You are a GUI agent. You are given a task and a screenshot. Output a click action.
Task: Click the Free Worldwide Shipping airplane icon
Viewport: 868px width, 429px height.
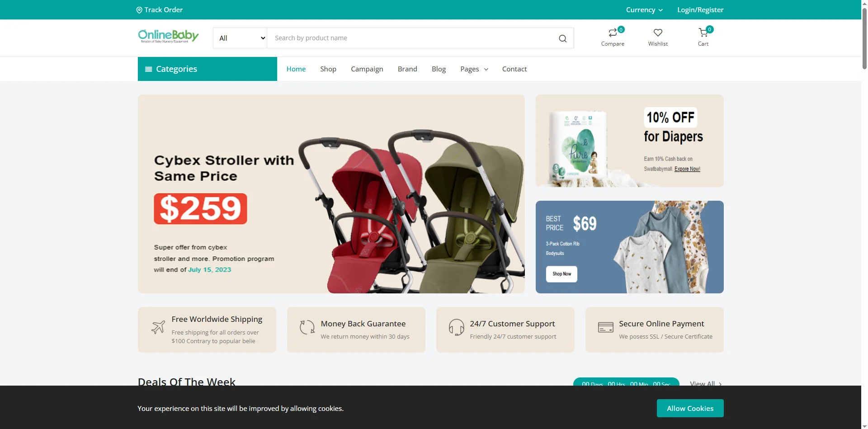(158, 327)
